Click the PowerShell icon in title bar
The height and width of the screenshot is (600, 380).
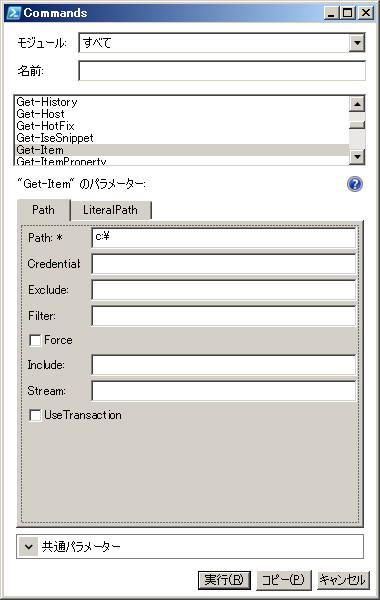(x=13, y=13)
